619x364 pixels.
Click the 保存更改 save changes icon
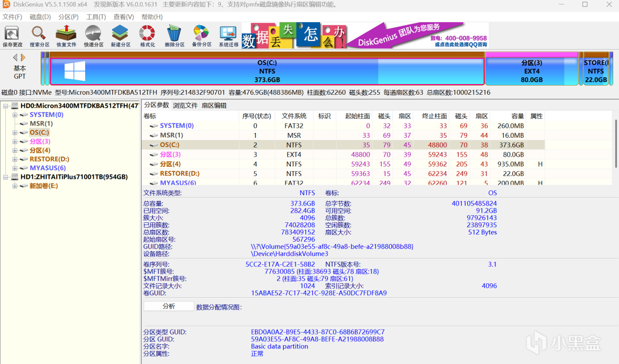(x=12, y=36)
